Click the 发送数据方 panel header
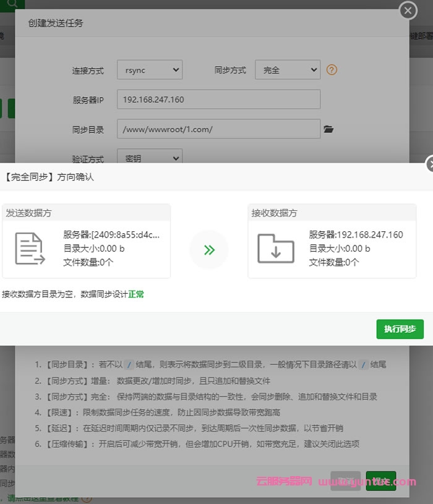The width and height of the screenshot is (433, 504). pos(86,213)
